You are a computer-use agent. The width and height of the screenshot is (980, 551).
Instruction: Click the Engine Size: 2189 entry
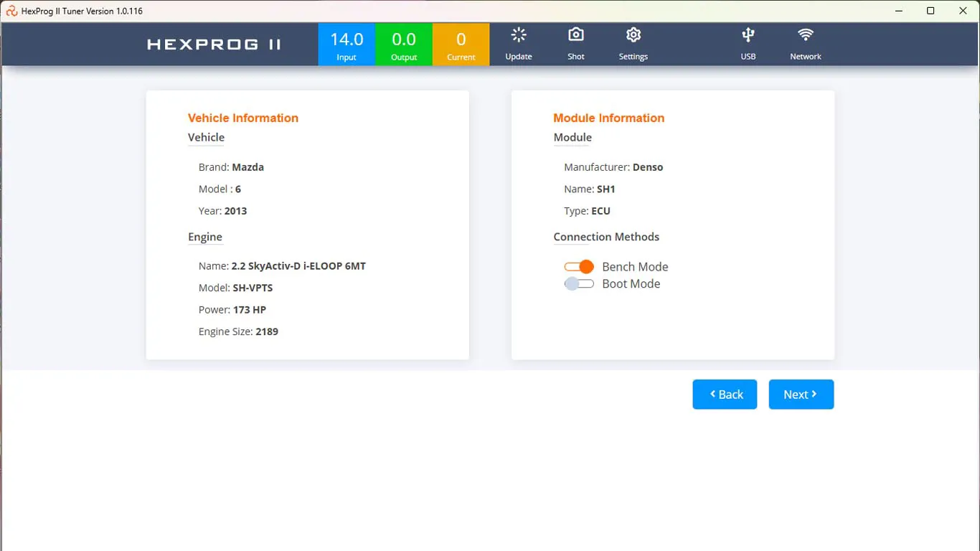click(238, 331)
